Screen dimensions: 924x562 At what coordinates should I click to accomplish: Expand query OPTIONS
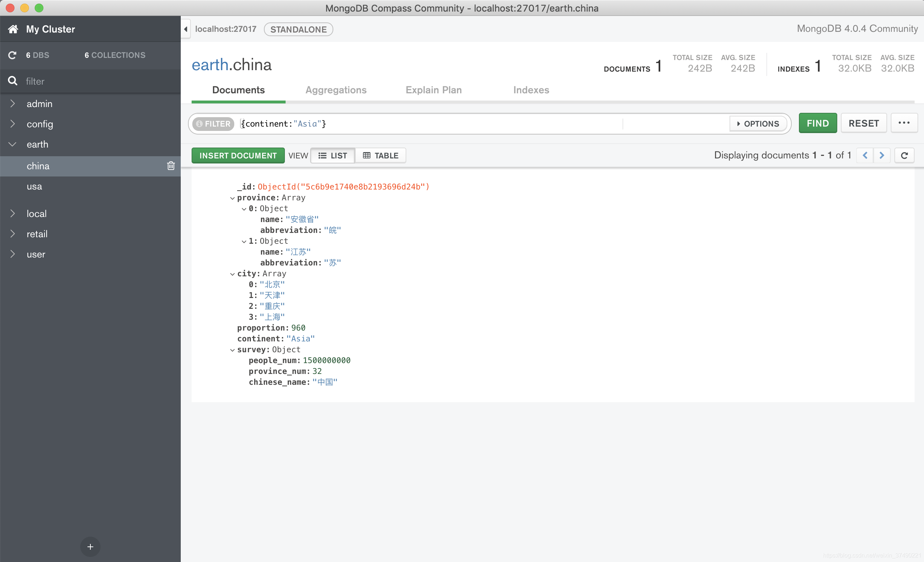coord(758,123)
